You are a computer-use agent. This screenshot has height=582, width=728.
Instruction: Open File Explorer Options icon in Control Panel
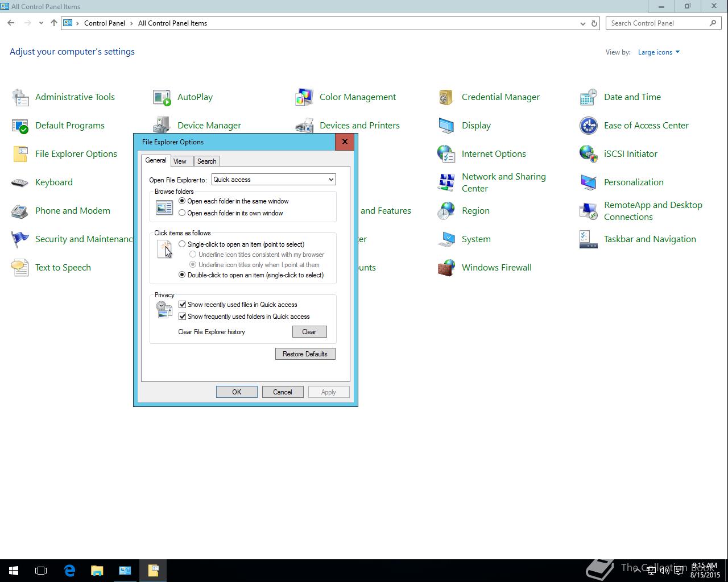pos(20,154)
